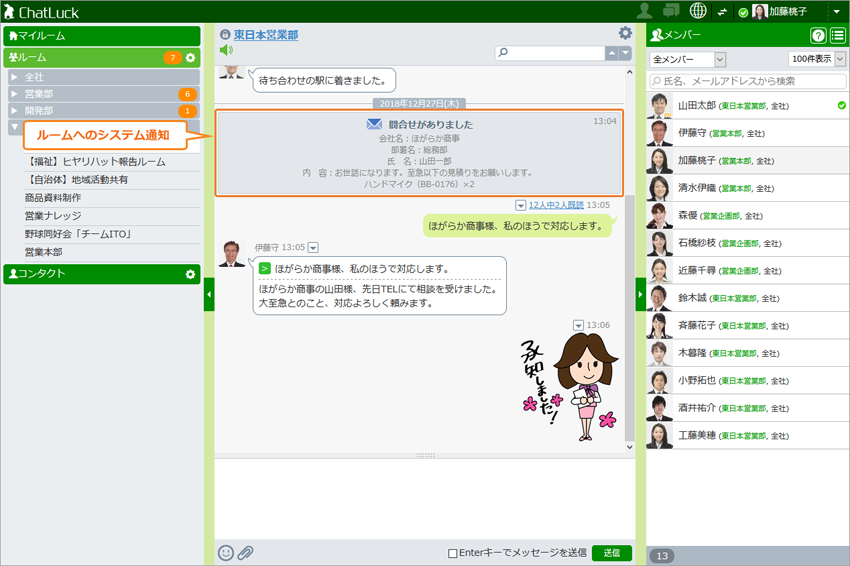Screen dimensions: 850x566
Task: Open the 全メンバー filter dropdown
Action: [x=688, y=60]
